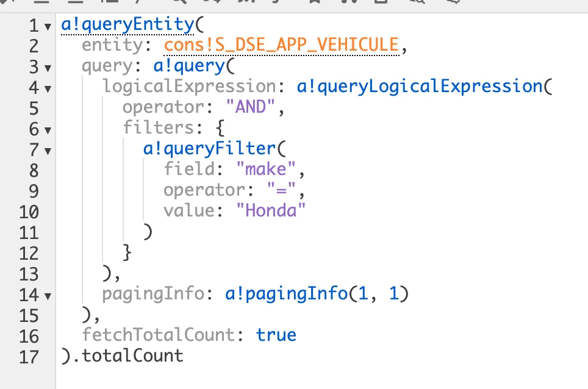Click the closing brace on line 12
Viewport: 588px width, 389px height.
(x=127, y=252)
